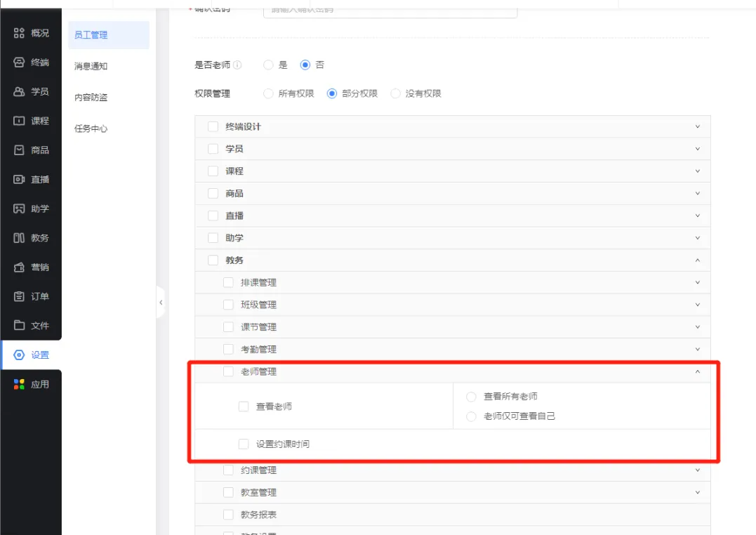Click the 应用 apps colorful grid icon
This screenshot has height=535, width=756.
point(19,385)
